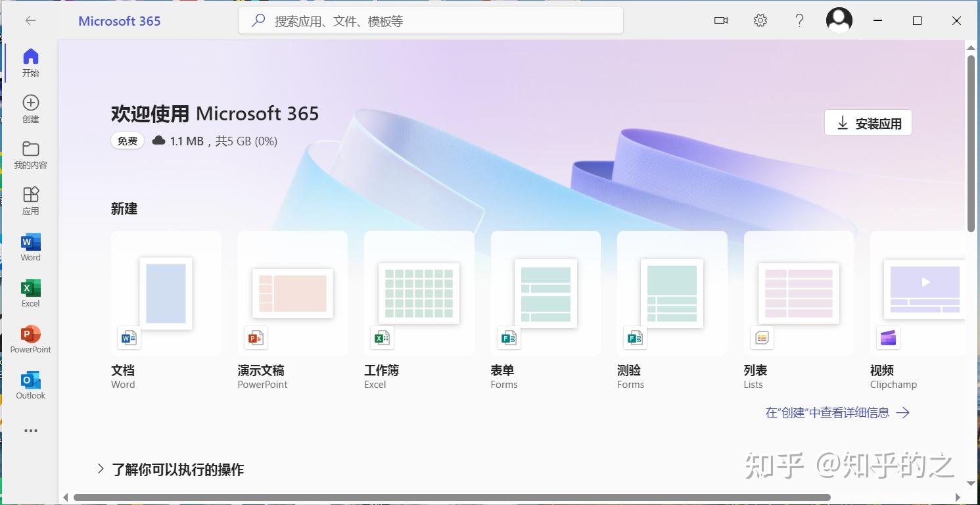Image resolution: width=980 pixels, height=505 pixels.
Task: Click the Clipchamp badge on 视频 card
Action: [x=888, y=338]
